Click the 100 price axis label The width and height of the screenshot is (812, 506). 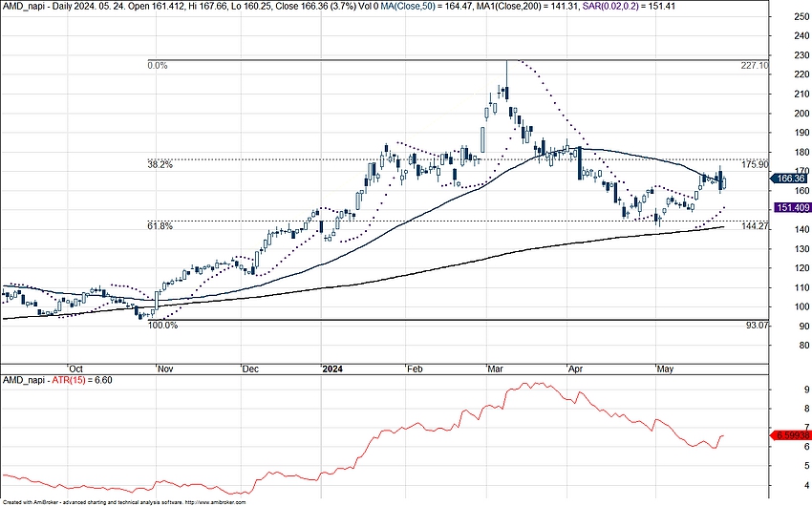802,306
